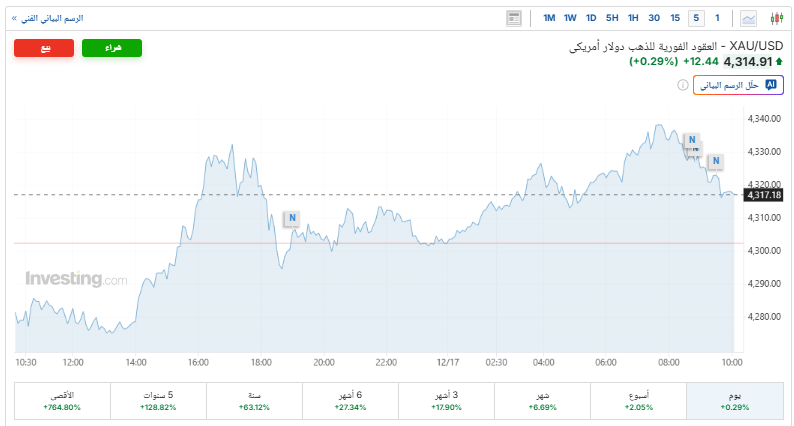Click the info icon beside AI analysis
This screenshot has height=426, width=794.
coord(684,86)
